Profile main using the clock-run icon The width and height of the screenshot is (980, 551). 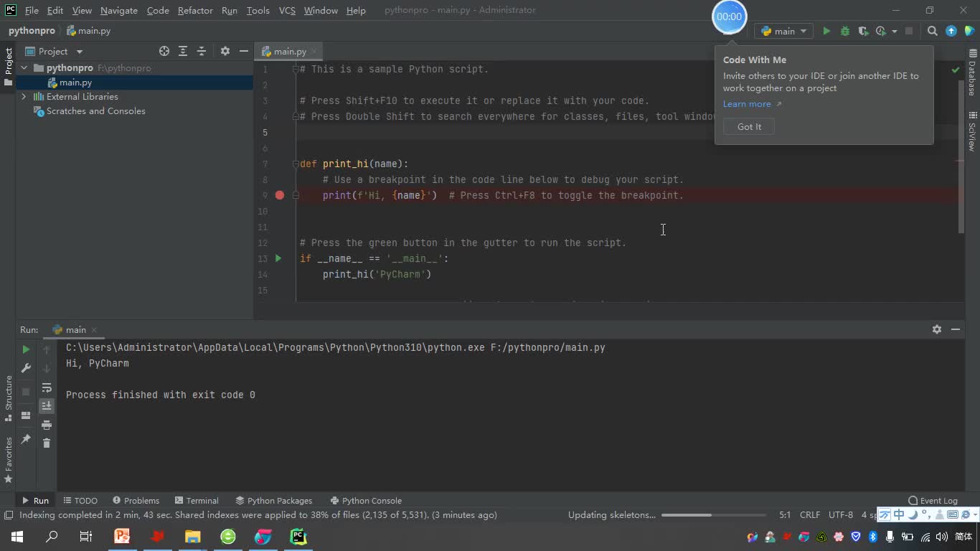881,31
